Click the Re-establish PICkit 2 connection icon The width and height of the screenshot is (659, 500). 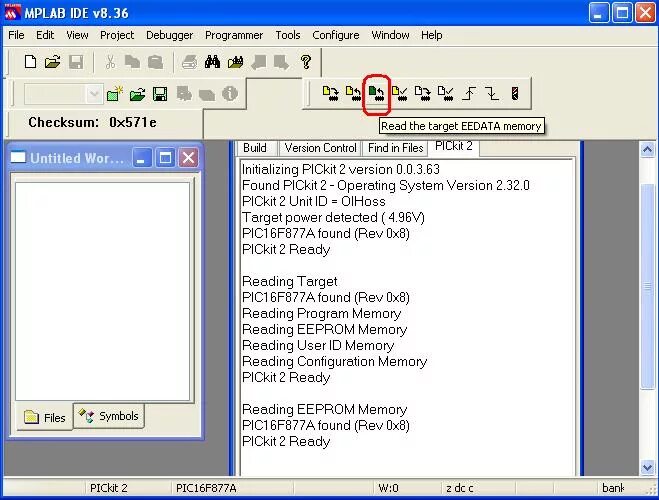pos(515,93)
